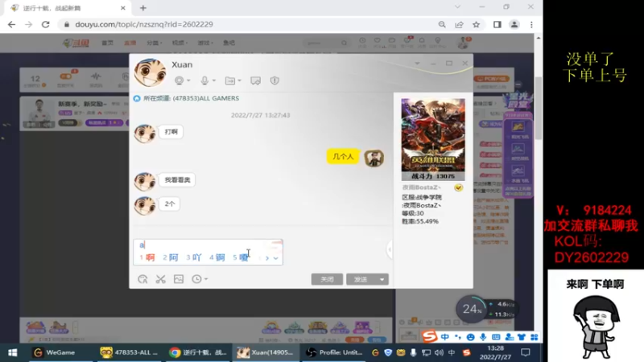Open Chrome profile avatar
The image size is (644, 362).
(x=514, y=25)
